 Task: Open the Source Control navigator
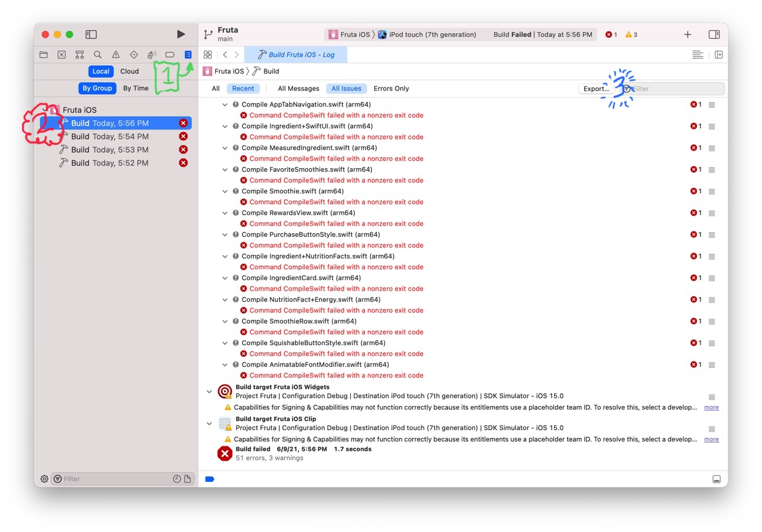61,55
